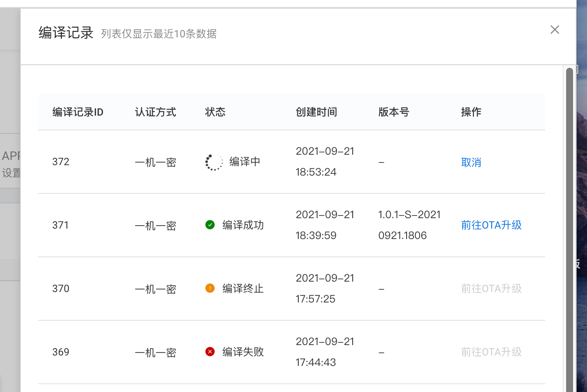The image size is (587, 392).
Task: Click the 版本号 column header
Action: click(394, 112)
